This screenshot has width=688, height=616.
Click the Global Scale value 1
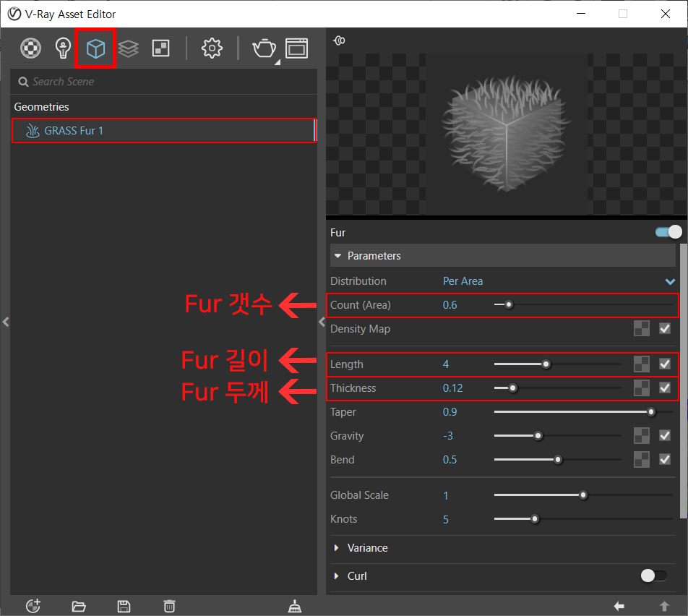coord(446,495)
